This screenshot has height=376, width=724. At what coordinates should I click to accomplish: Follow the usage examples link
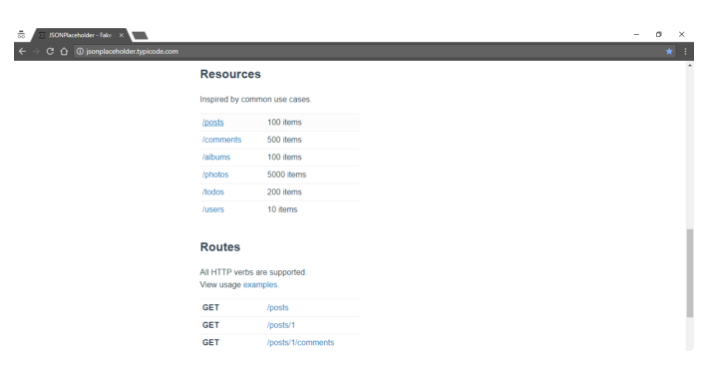pos(260,285)
